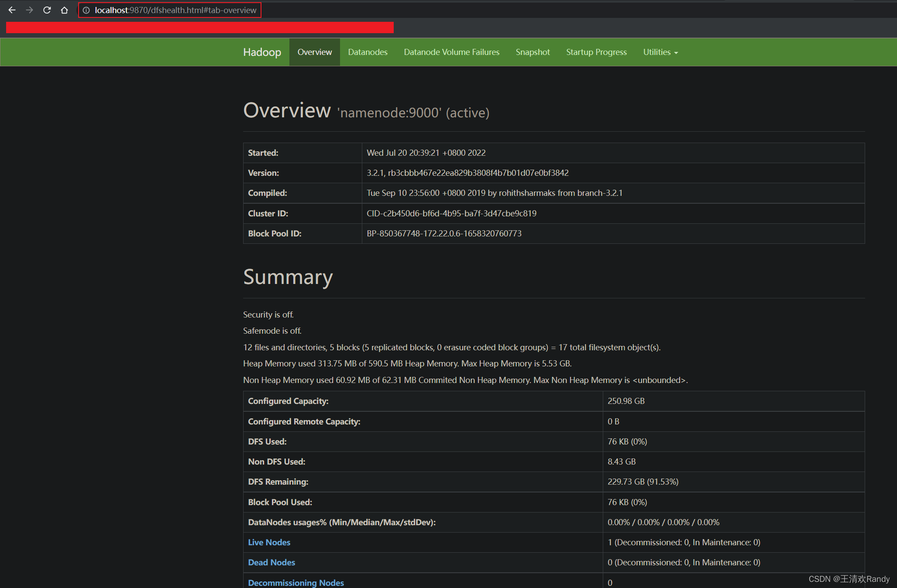Go back using the browser back arrow
The height and width of the screenshot is (588, 897).
(x=12, y=10)
